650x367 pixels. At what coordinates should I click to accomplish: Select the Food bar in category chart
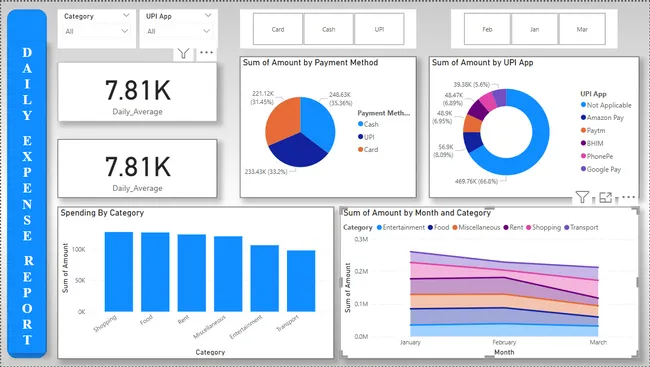click(x=155, y=272)
